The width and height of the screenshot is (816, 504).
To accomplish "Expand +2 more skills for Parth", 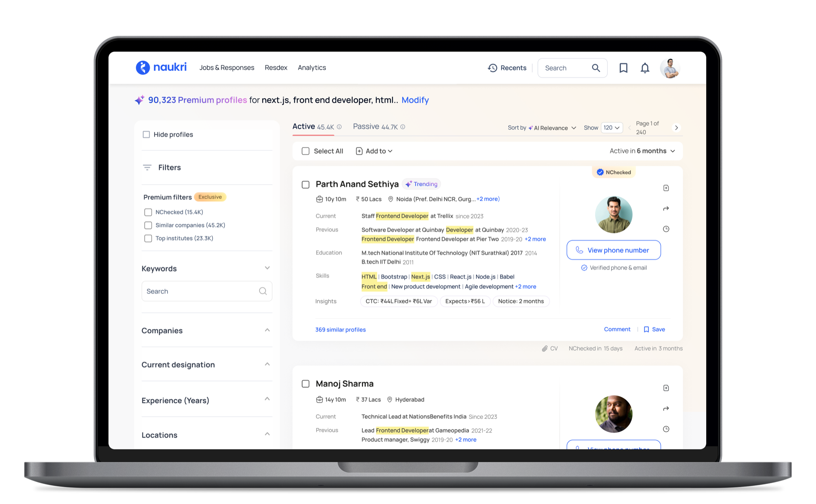I will pos(526,286).
